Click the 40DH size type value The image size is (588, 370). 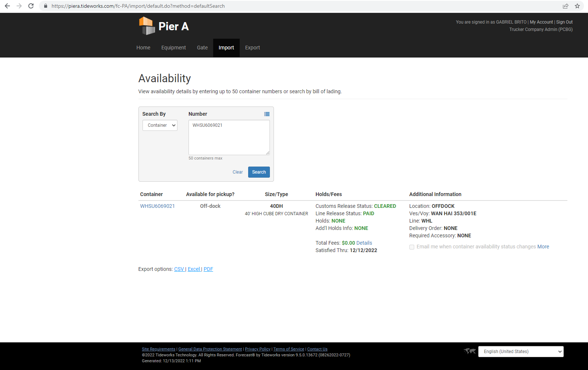pos(277,206)
